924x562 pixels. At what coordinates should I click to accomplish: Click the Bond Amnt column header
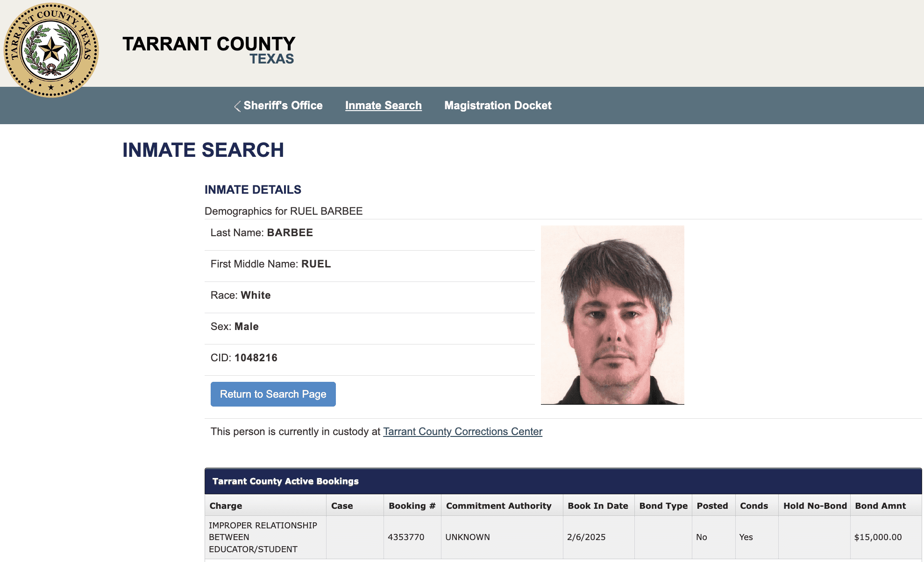880,506
